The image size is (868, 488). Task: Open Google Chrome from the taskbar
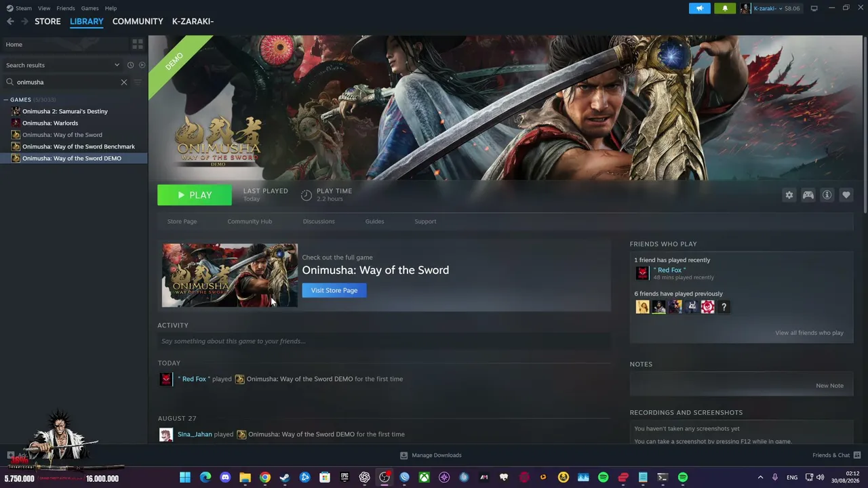coord(265,477)
